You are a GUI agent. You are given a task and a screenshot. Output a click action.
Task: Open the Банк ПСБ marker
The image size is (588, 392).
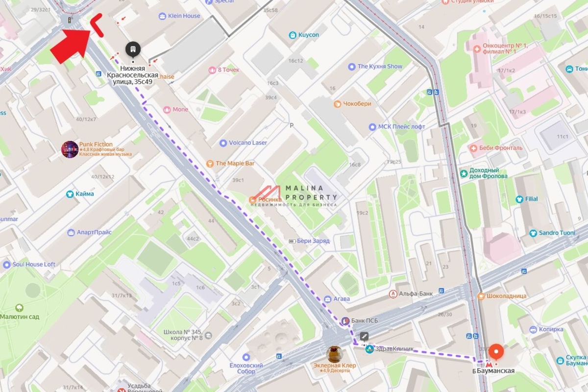click(x=345, y=321)
